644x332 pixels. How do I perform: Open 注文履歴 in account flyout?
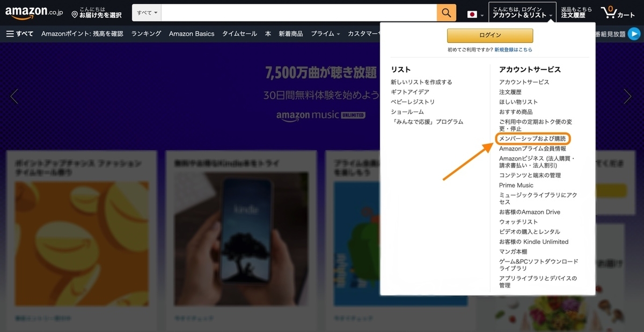[x=510, y=92]
